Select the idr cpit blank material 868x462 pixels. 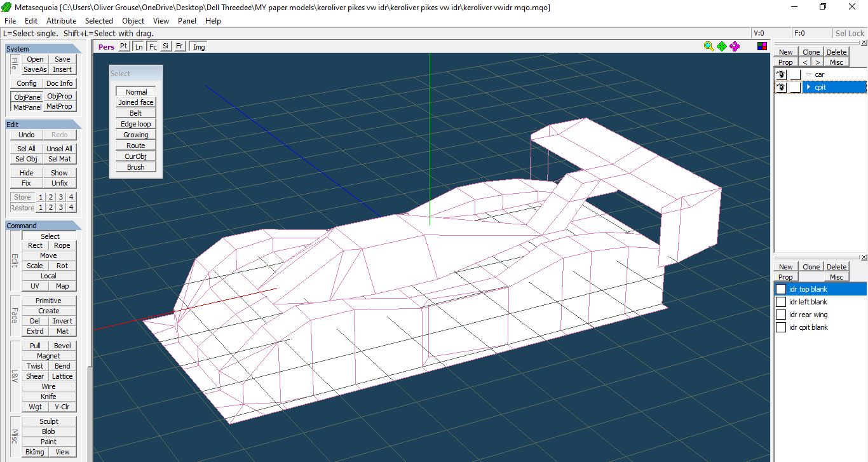tap(808, 327)
